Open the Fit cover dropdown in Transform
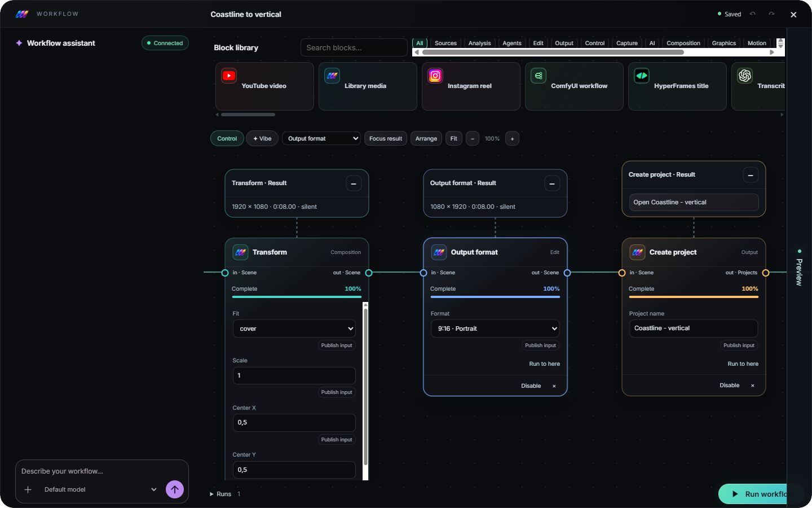This screenshot has height=508, width=812. (x=294, y=329)
